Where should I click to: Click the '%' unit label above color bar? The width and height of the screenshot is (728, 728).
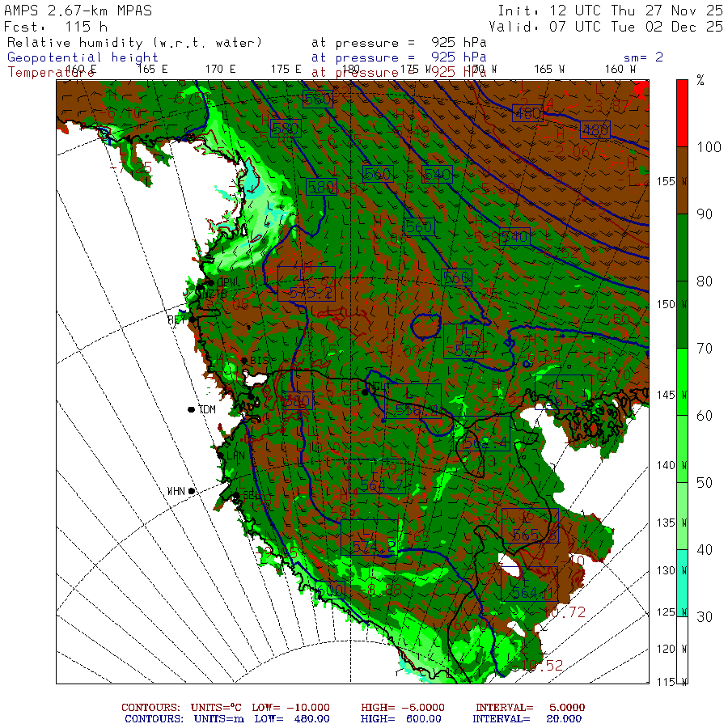(x=700, y=80)
